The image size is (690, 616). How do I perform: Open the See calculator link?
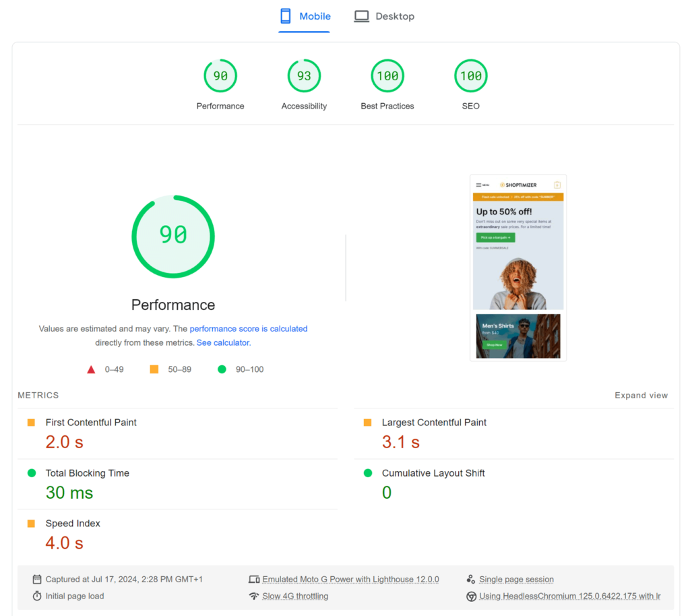pyautogui.click(x=222, y=342)
